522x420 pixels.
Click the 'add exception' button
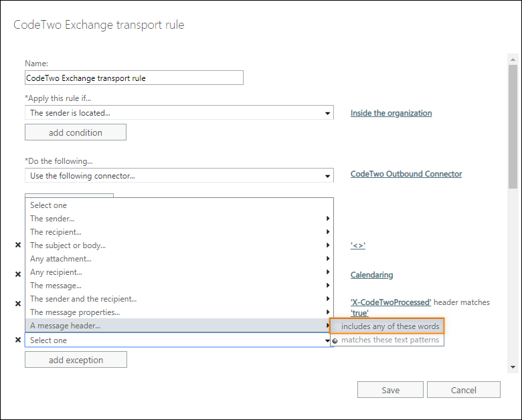pos(76,359)
